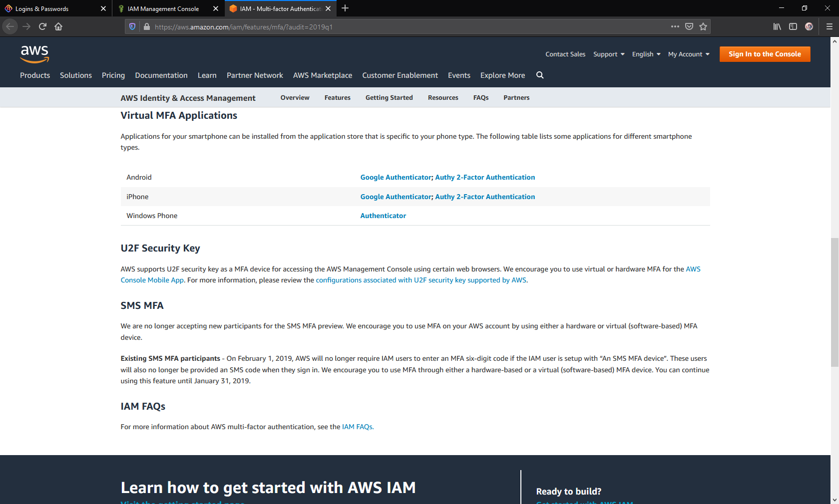Click Sign In to the Console button

[765, 54]
